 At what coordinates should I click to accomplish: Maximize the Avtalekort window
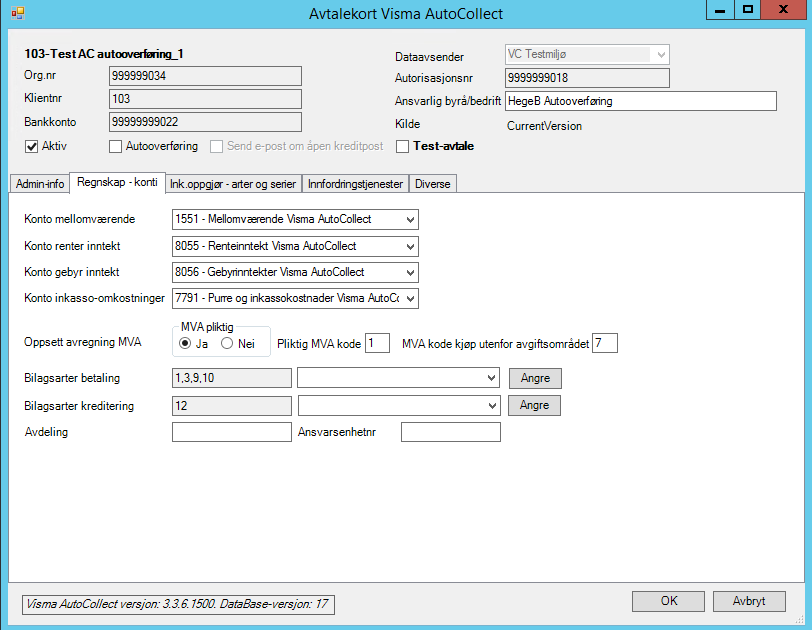pyautogui.click(x=748, y=10)
